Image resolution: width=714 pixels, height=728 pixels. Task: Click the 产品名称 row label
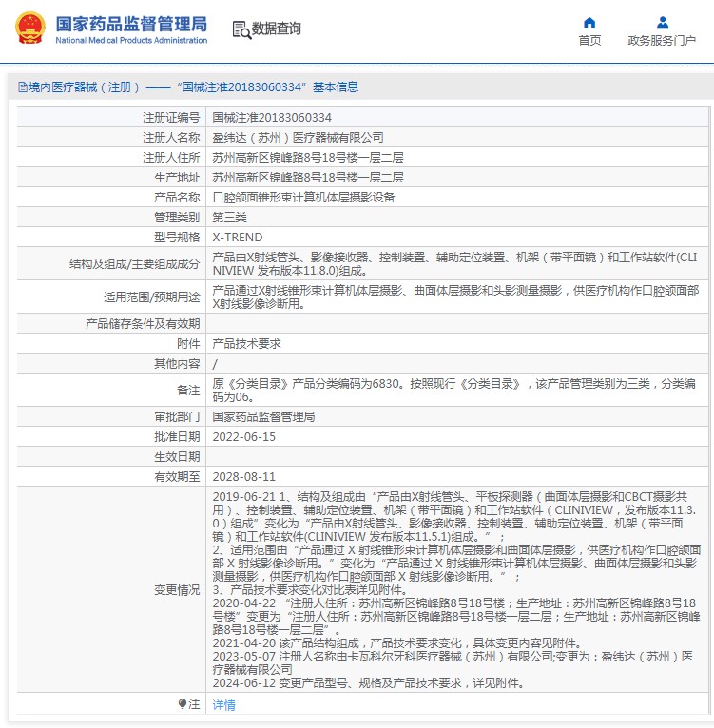(x=177, y=198)
